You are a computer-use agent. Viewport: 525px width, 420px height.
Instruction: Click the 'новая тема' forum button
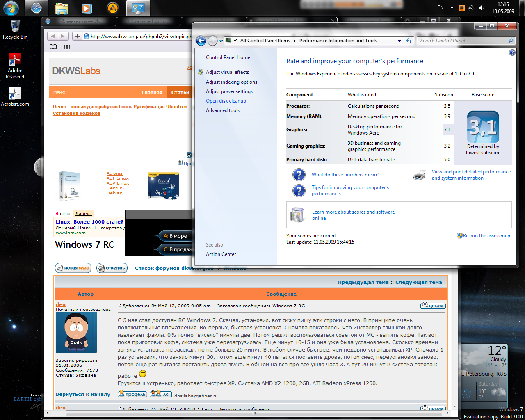pyautogui.click(x=73, y=268)
